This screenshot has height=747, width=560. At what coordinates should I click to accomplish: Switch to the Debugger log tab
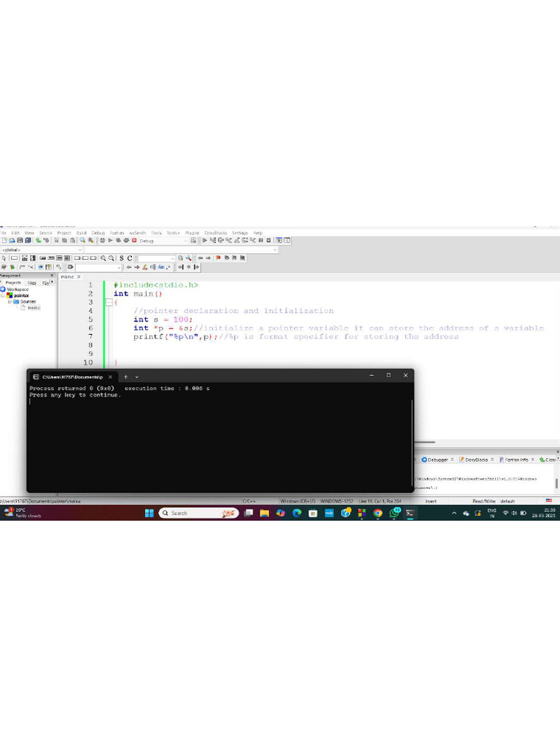[437, 460]
